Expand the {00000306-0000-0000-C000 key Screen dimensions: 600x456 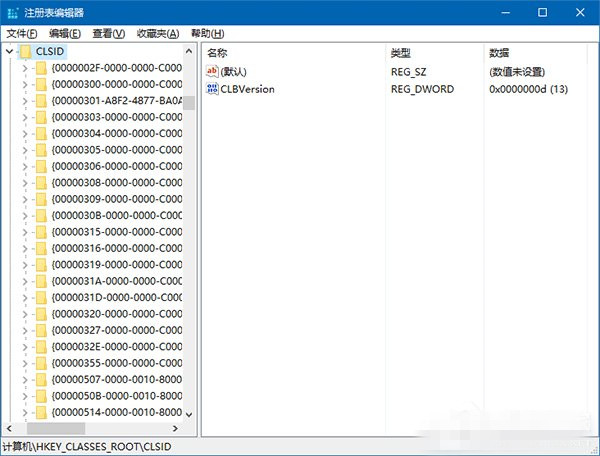25,167
